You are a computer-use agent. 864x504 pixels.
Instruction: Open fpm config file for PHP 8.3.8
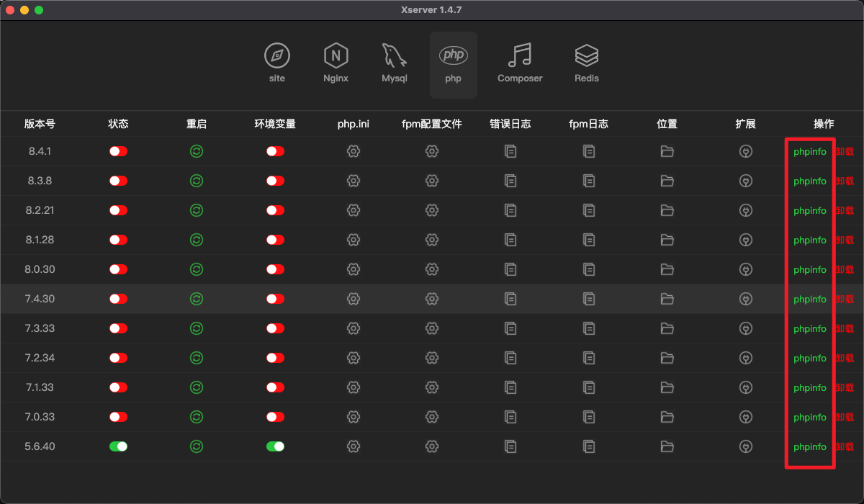[x=432, y=181]
